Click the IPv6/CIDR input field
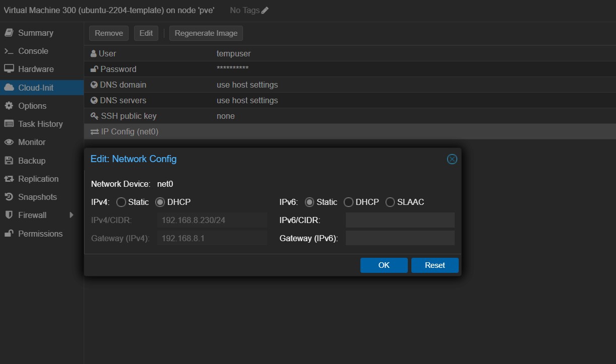The image size is (616, 364). (400, 220)
